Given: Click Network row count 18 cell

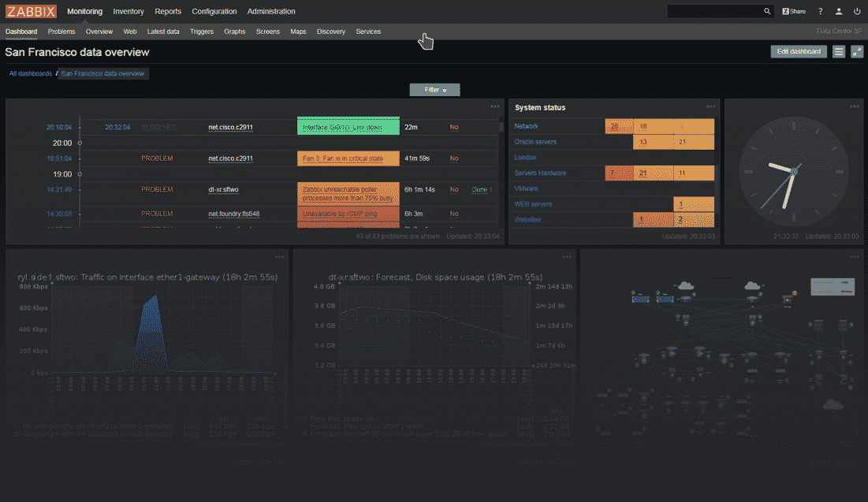Looking at the screenshot, I should click(654, 126).
